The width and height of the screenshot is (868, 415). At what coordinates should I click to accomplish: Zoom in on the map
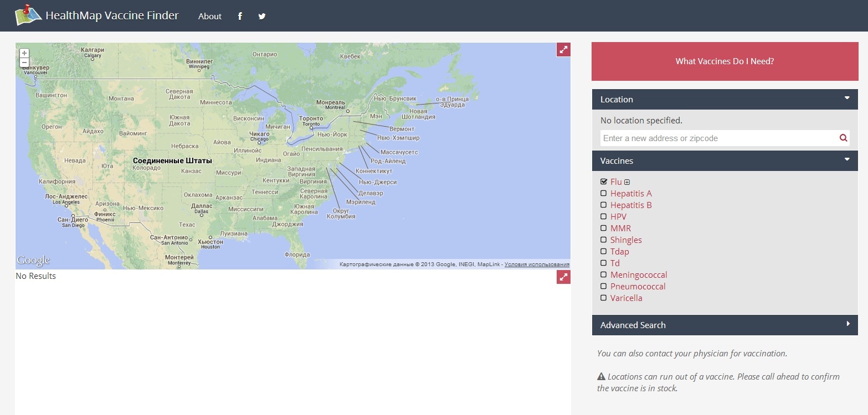tap(24, 53)
